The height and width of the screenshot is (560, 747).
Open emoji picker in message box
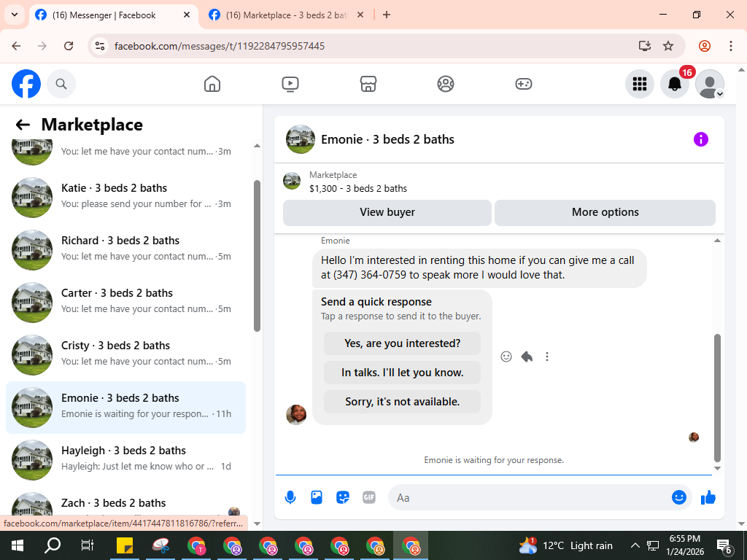(679, 497)
